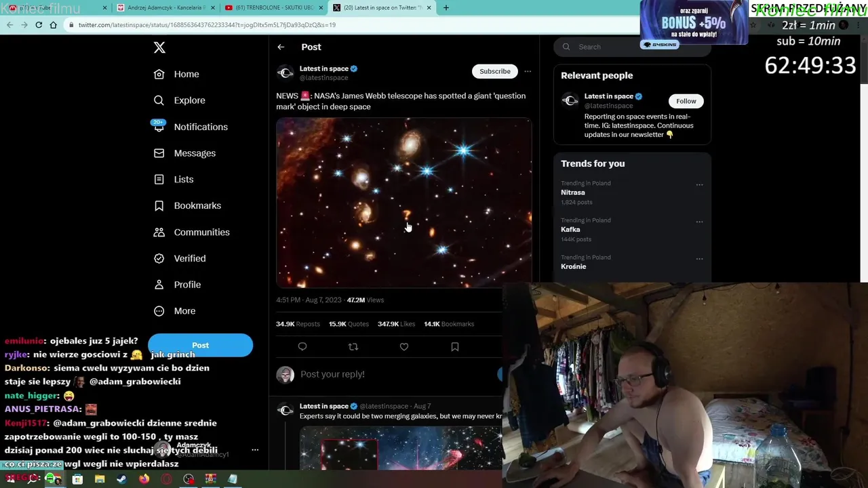Image resolution: width=868 pixels, height=488 pixels.
Task: View the 34.9K Reposts list
Action: point(298,324)
